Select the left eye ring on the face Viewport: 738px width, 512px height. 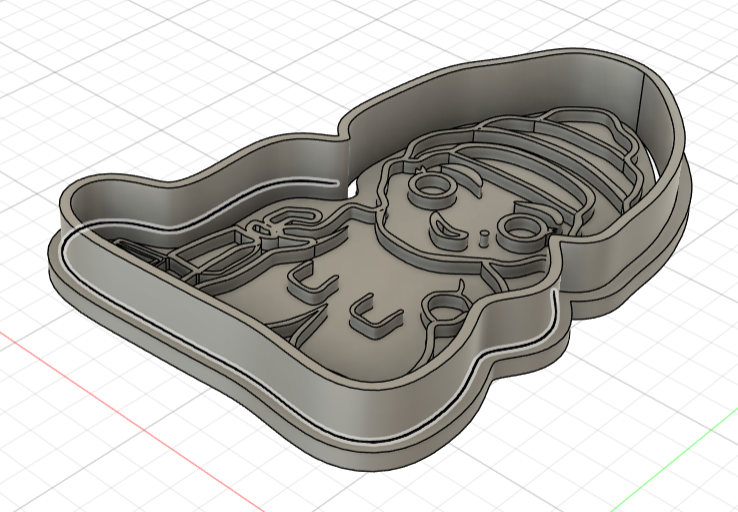pyautogui.click(x=430, y=186)
